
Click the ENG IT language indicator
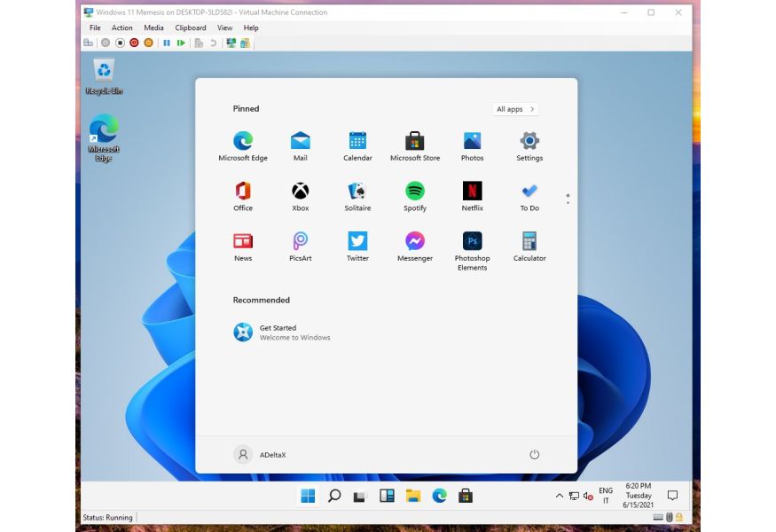coord(606,496)
